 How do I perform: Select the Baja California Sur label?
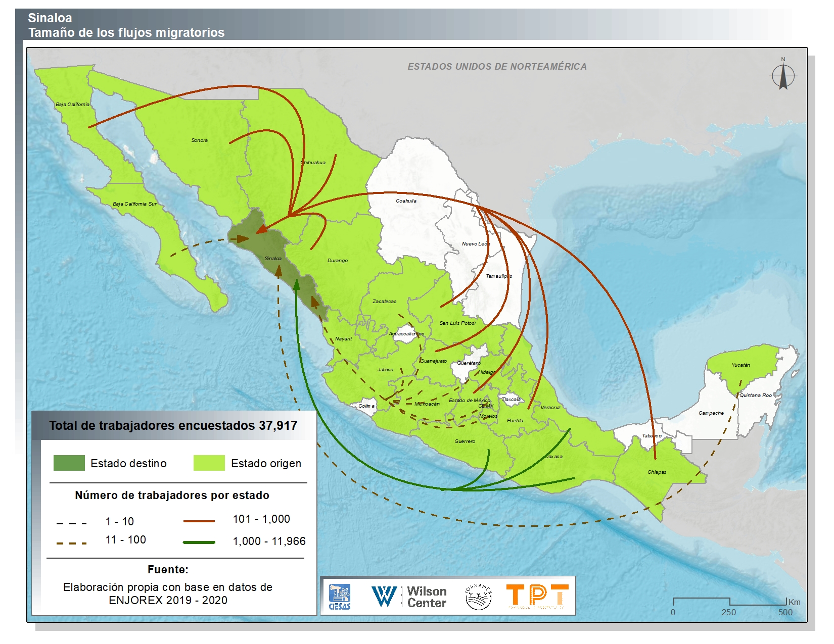[x=134, y=204]
